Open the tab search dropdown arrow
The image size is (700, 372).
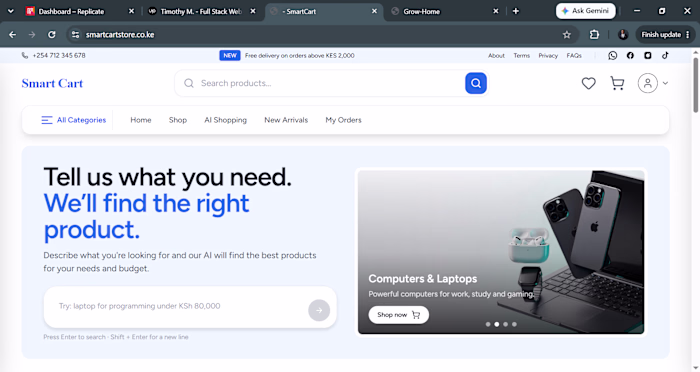pos(11,11)
